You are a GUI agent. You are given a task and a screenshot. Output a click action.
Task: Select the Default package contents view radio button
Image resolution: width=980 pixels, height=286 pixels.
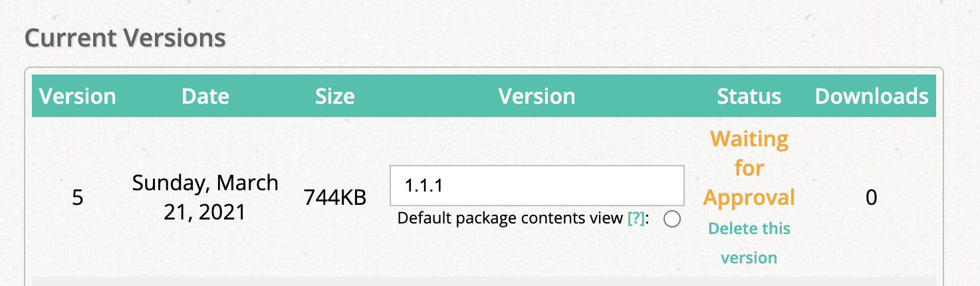[672, 219]
